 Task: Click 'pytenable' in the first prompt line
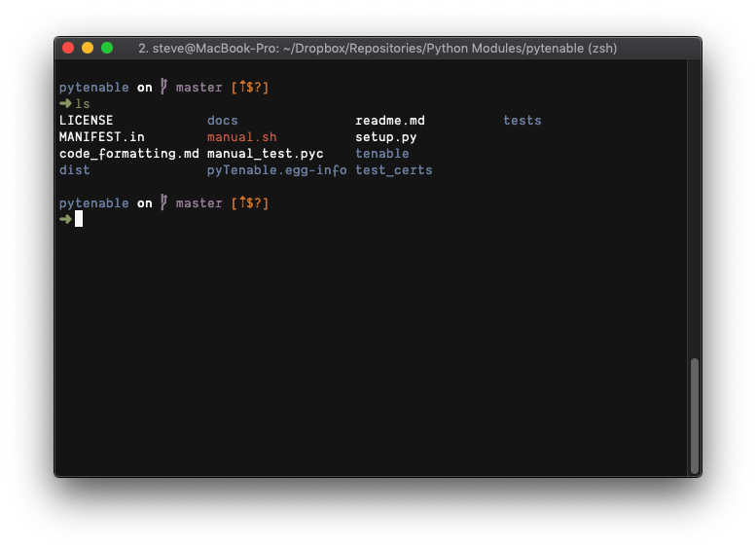coord(94,88)
